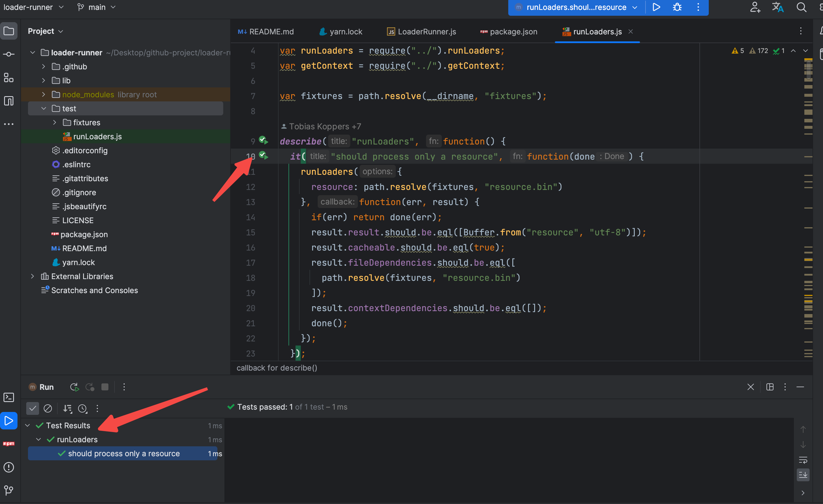Open Search Everywhere magnifier icon
The height and width of the screenshot is (504, 823).
click(x=801, y=7)
